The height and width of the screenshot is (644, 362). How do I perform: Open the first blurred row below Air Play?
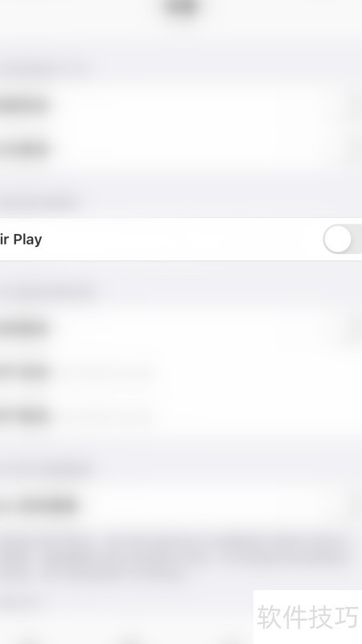click(x=181, y=329)
